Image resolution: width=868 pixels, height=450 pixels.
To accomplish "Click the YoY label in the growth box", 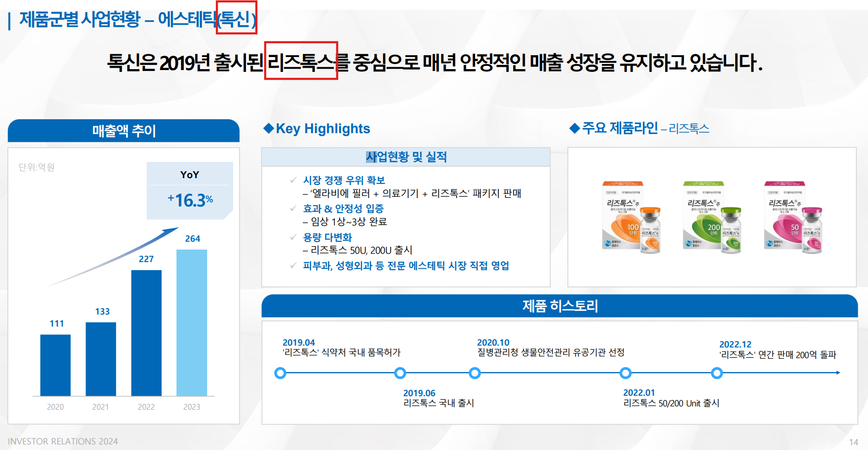I will (189, 174).
